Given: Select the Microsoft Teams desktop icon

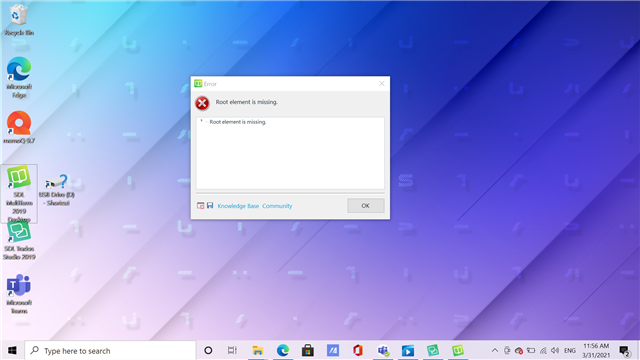Looking at the screenshot, I should click(19, 294).
